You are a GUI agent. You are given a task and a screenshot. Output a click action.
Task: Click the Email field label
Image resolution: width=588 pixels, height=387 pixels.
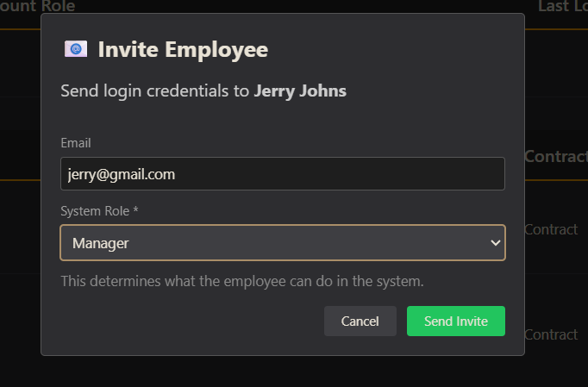click(76, 143)
